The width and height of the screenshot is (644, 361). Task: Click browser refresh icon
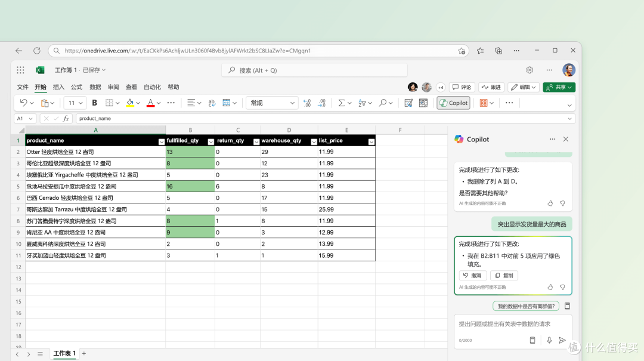pyautogui.click(x=37, y=51)
